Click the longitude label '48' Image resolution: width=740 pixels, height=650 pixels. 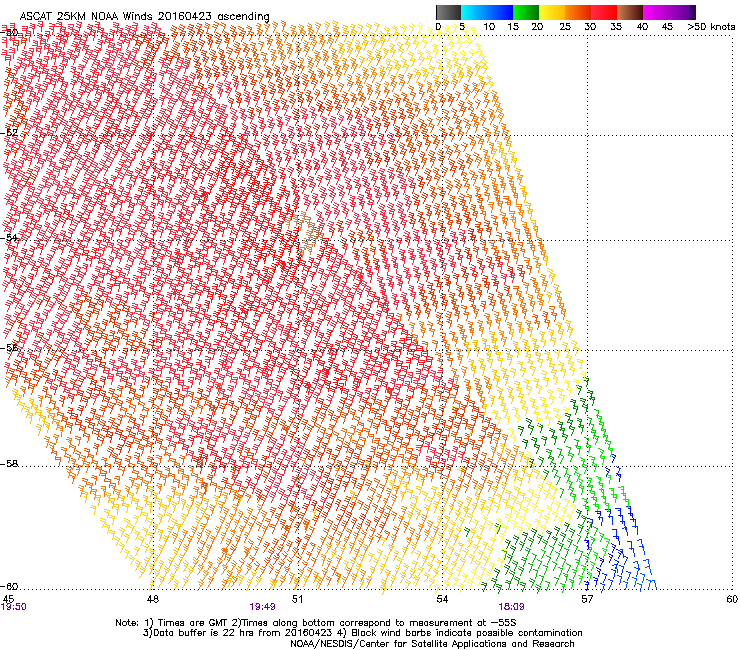coord(152,599)
